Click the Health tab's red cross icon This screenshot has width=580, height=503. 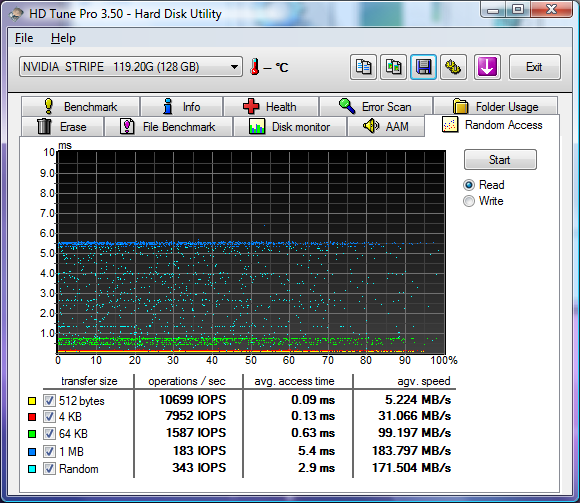tap(251, 107)
